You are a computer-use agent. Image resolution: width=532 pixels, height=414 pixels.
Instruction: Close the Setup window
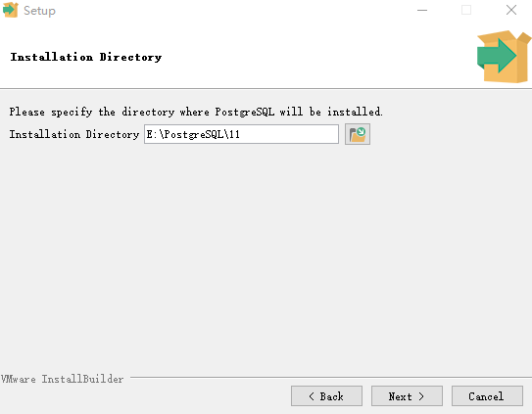(x=511, y=10)
